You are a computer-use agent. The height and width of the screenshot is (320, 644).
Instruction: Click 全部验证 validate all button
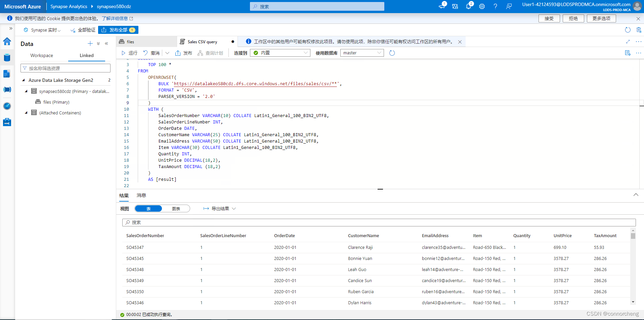(83, 30)
